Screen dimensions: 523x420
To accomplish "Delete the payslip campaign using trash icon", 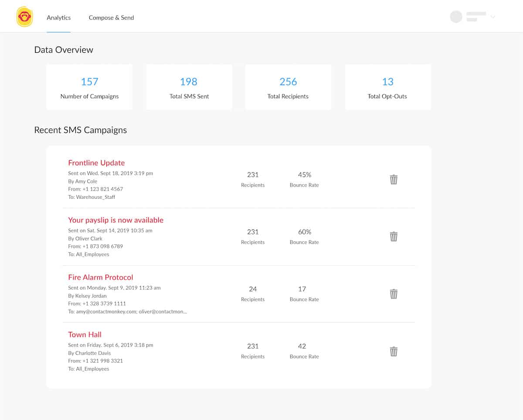I will [x=394, y=236].
